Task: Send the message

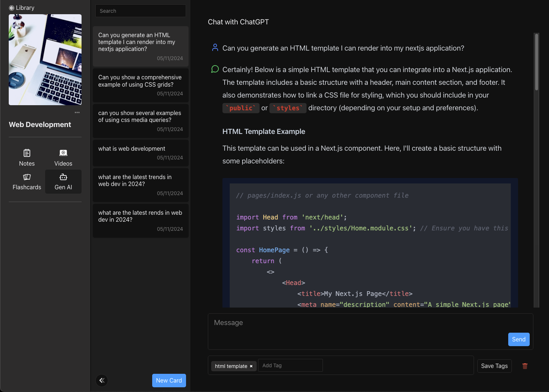Action: (518, 339)
